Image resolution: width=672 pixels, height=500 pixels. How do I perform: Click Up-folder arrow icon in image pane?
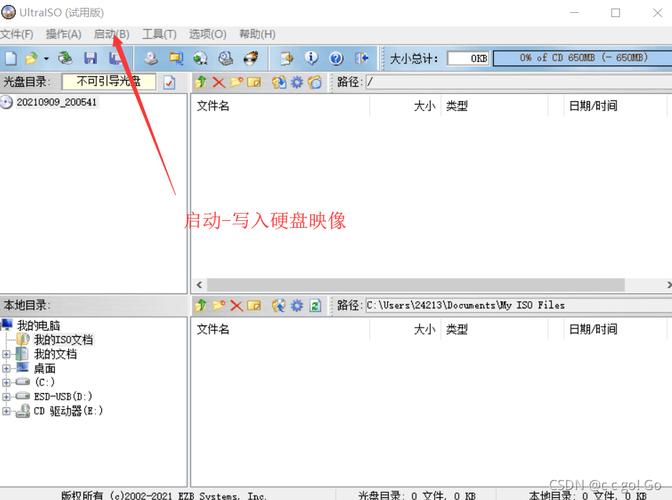pos(200,82)
